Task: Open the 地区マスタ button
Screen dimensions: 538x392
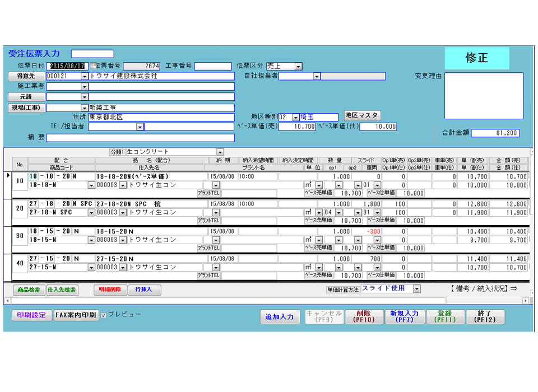Action: [362, 115]
